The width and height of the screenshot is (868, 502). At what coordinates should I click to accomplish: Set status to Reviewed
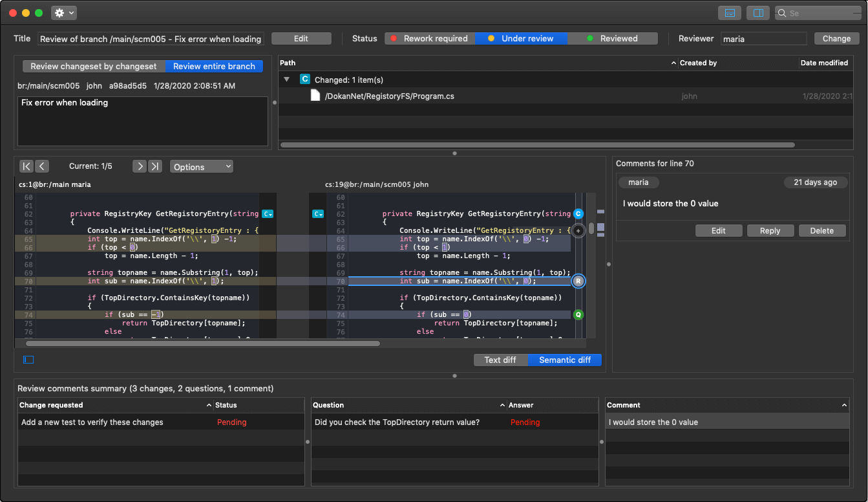click(x=613, y=39)
